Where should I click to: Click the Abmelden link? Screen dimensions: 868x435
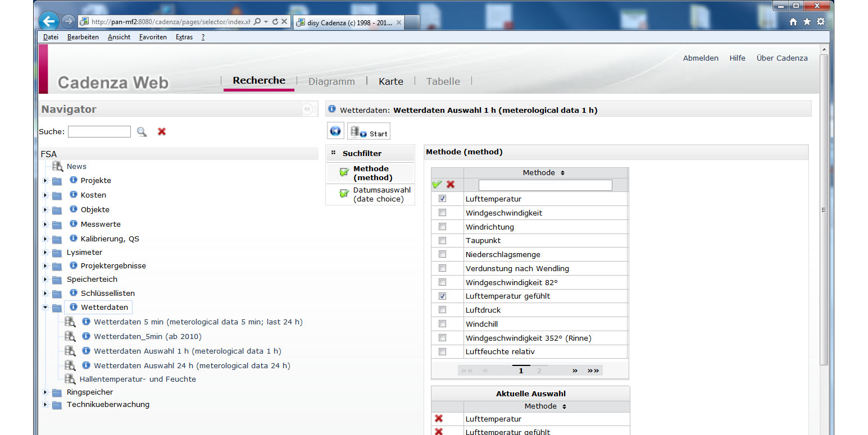tap(700, 58)
